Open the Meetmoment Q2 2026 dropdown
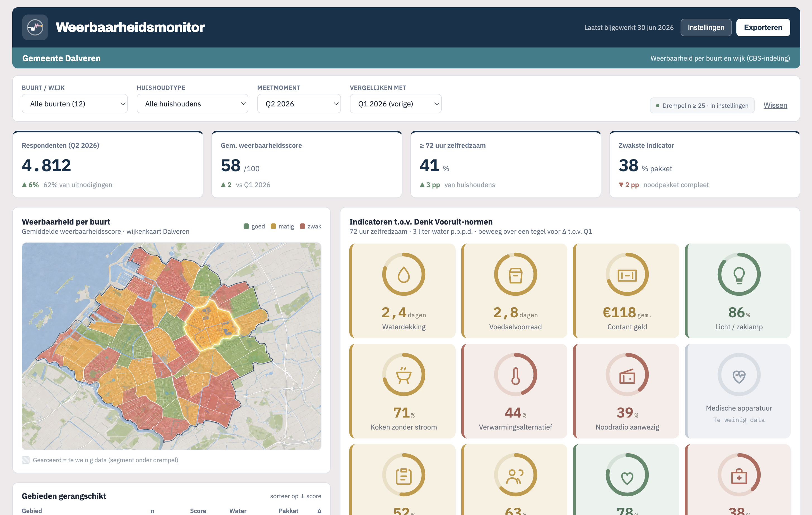812x515 pixels. 299,104
